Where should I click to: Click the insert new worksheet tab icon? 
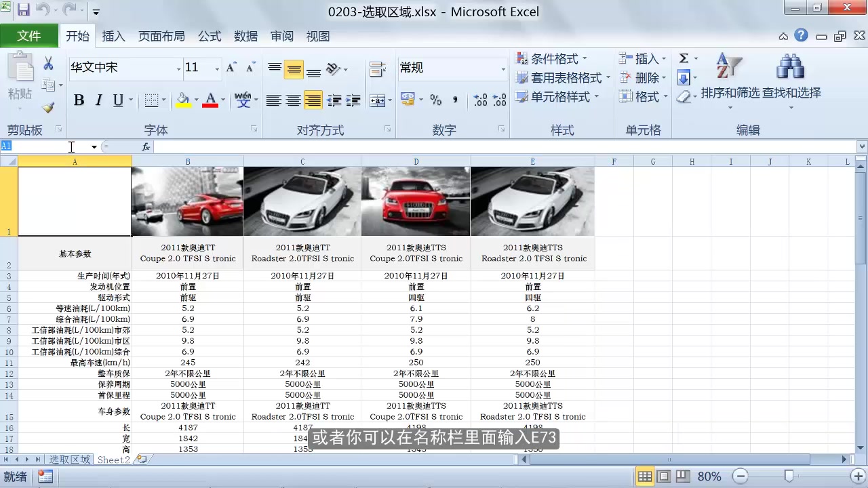141,460
